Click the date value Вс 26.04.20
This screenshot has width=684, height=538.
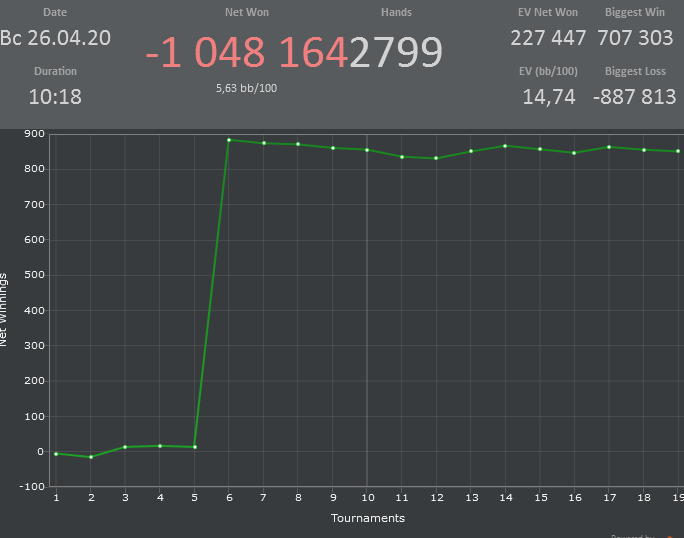(x=55, y=38)
